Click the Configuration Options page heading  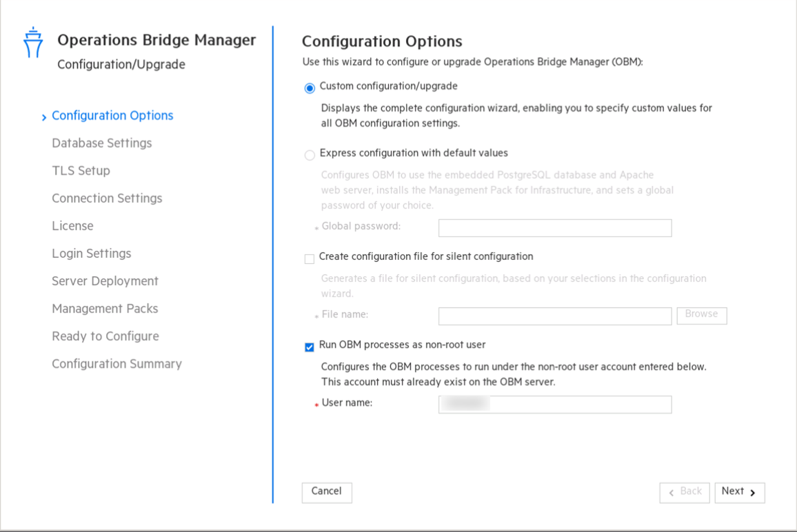click(x=382, y=41)
